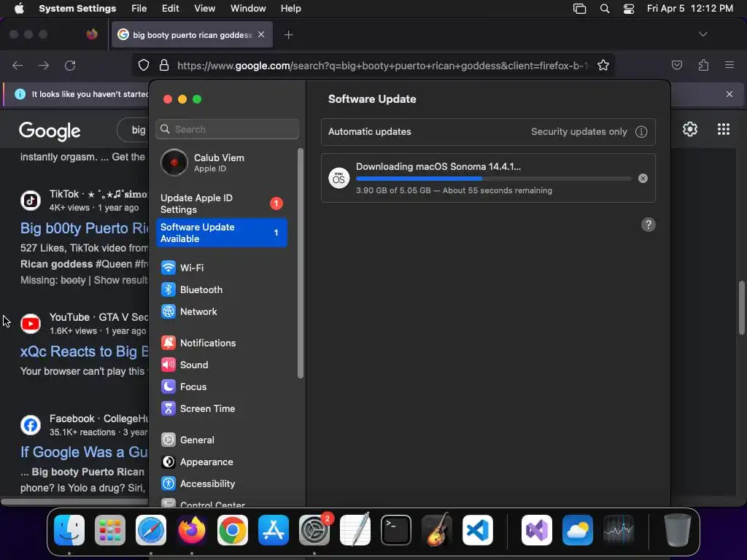Viewport: 747px width, 560px height.
Task: Open Google apps grid
Action: (x=724, y=130)
